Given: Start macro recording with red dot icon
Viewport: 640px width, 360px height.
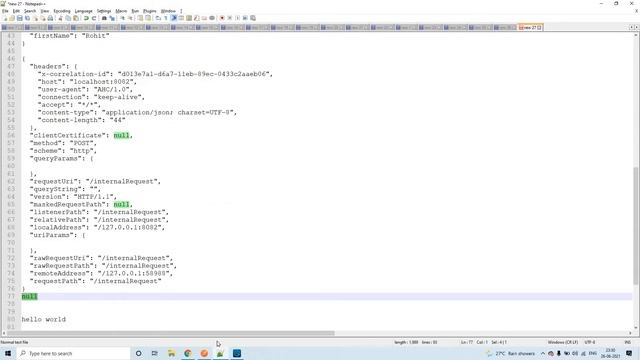Looking at the screenshot, I should (222, 18).
